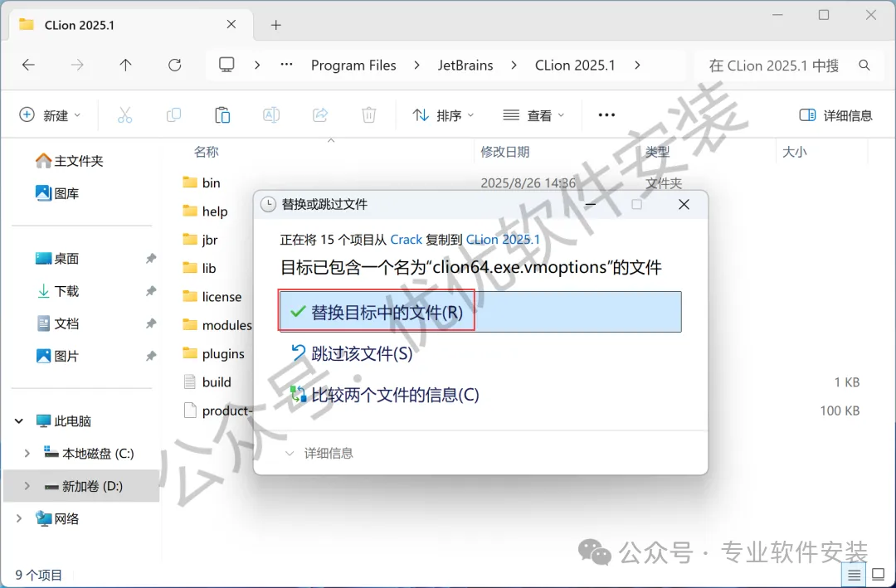The width and height of the screenshot is (896, 588).
Task: Select the help folder
Action: click(205, 211)
